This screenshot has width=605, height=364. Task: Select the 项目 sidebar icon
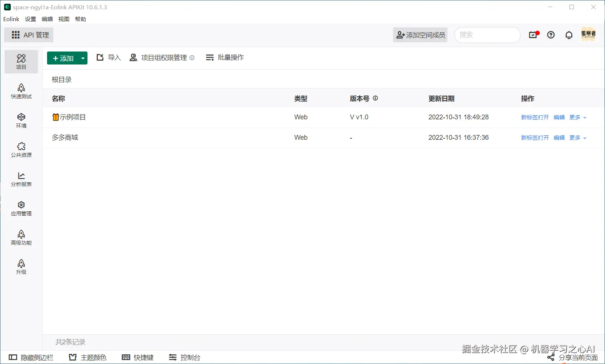[x=21, y=62]
